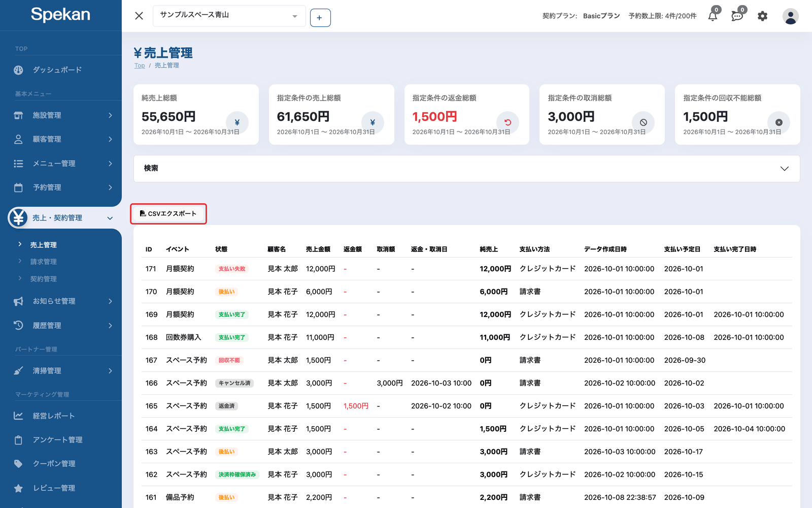Open user profile avatar
The height and width of the screenshot is (508, 812).
click(x=790, y=16)
